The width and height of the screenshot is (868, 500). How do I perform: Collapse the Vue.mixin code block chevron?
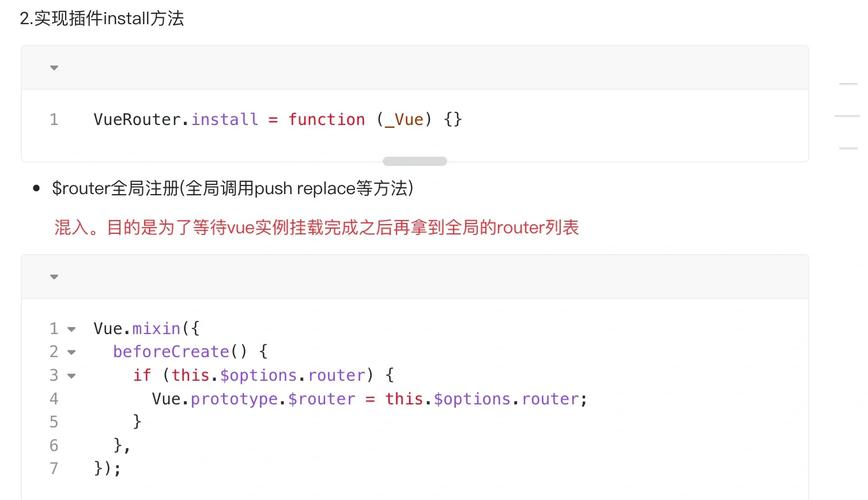(54, 277)
